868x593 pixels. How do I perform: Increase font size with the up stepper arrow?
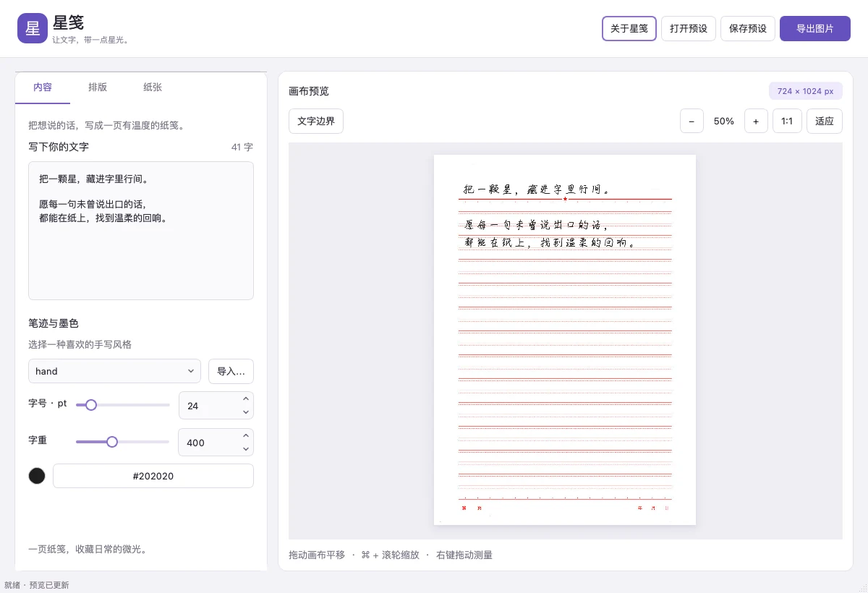[x=246, y=398]
